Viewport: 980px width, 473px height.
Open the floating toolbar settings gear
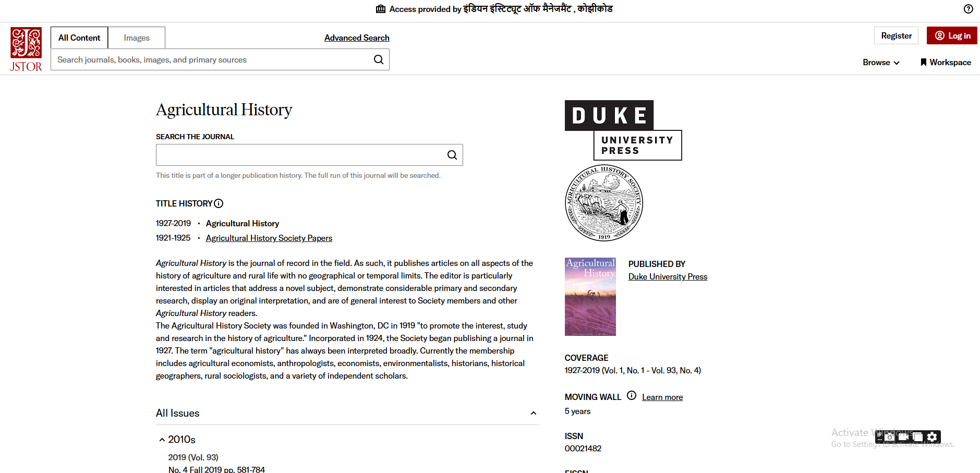coord(933,437)
